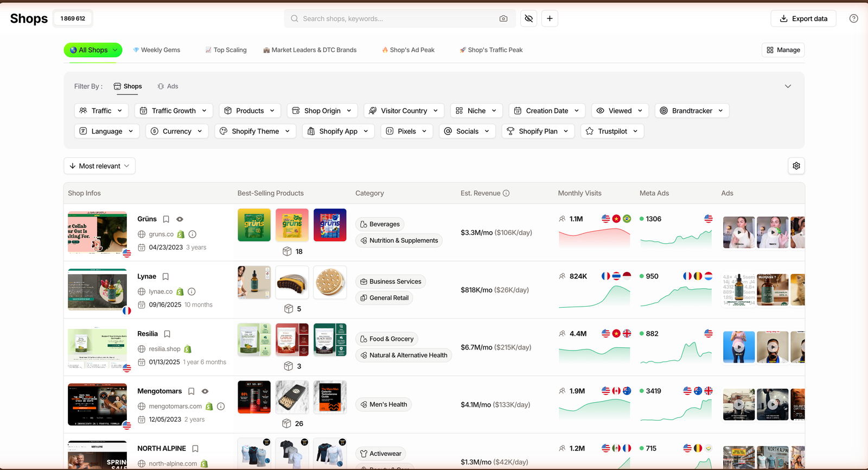Click the Export data button
Viewport: 868px width, 470px height.
pyautogui.click(x=803, y=18)
